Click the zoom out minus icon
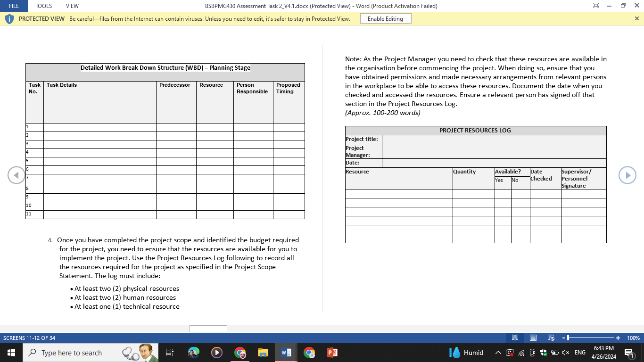This screenshot has width=644, height=362. [x=564, y=337]
